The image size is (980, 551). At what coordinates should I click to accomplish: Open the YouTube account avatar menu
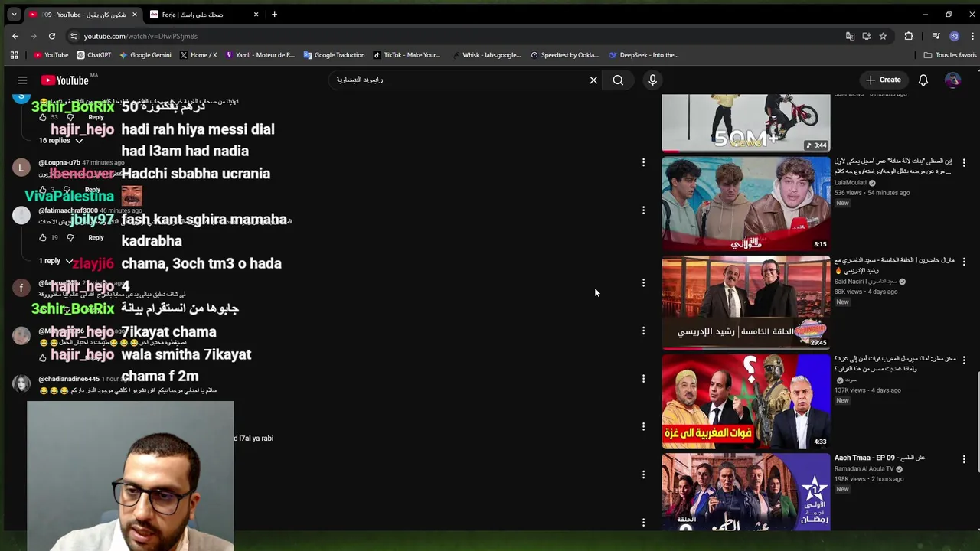coord(952,80)
